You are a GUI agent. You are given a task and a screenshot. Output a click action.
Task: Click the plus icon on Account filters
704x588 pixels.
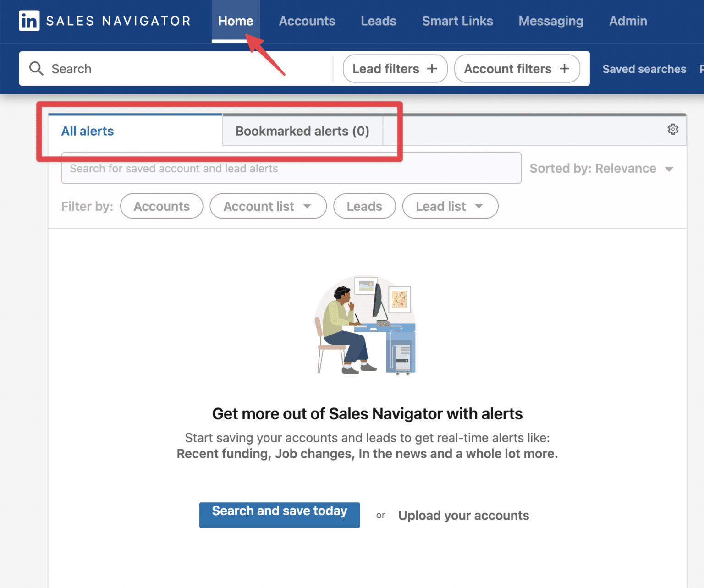click(x=564, y=68)
